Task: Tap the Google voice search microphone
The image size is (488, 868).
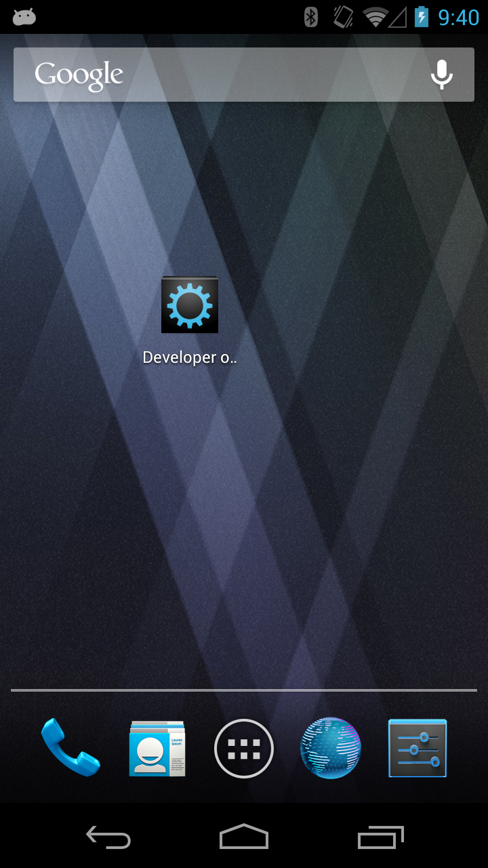Action: coord(442,75)
